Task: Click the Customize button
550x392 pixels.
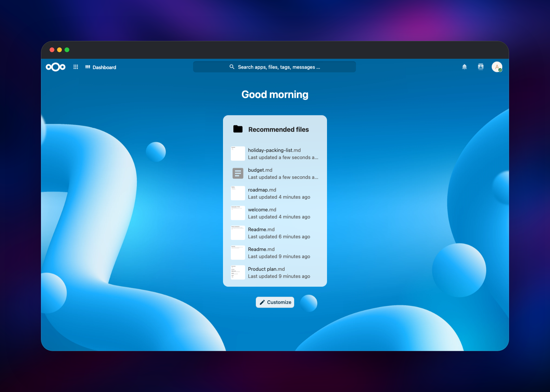Action: (275, 302)
